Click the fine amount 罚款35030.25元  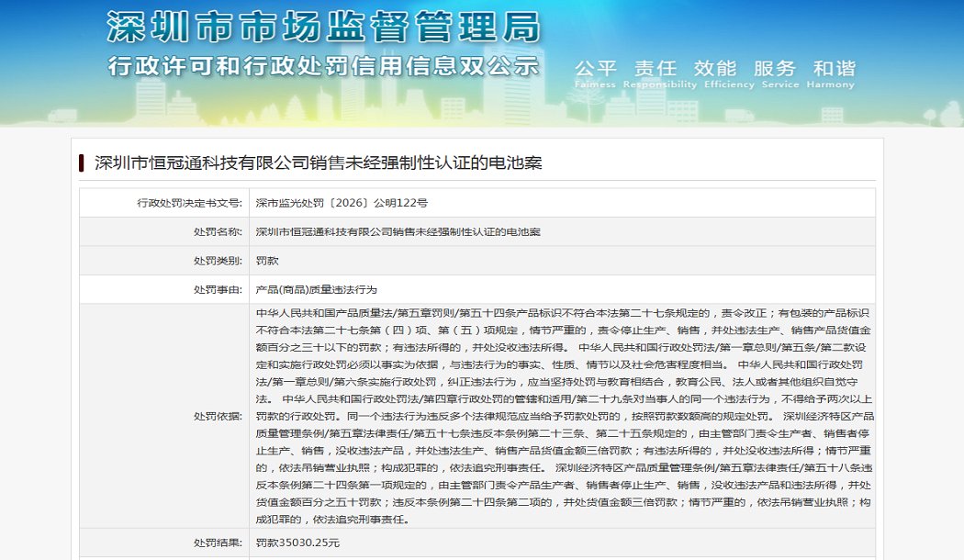(297, 543)
